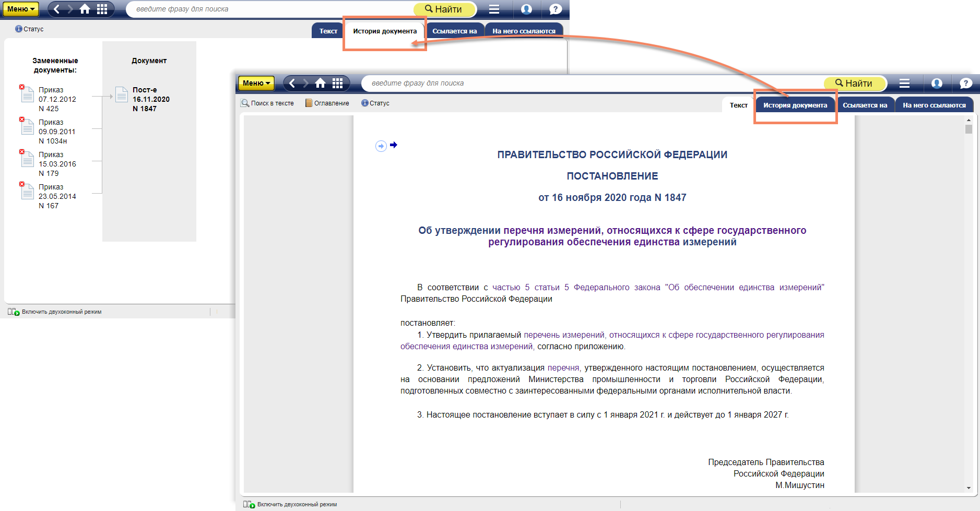Select Ссылается на tab in front window
980x511 pixels.
pos(865,105)
